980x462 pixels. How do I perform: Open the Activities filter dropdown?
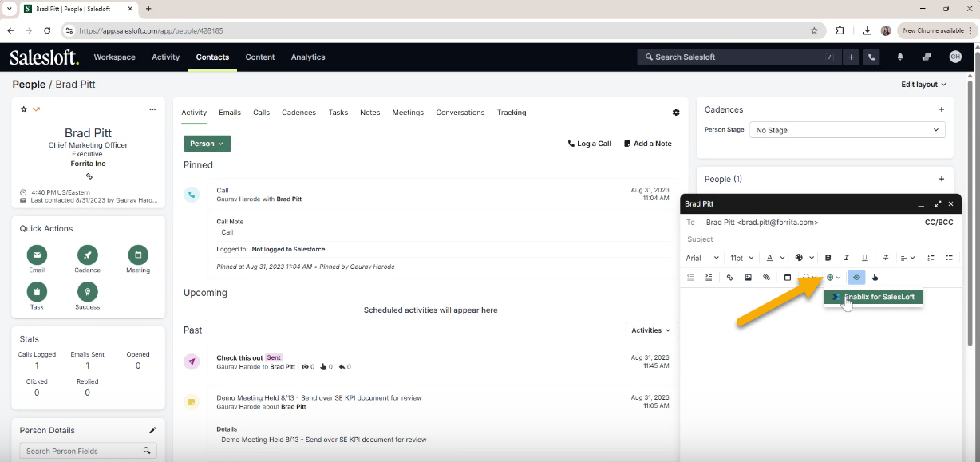click(x=651, y=330)
